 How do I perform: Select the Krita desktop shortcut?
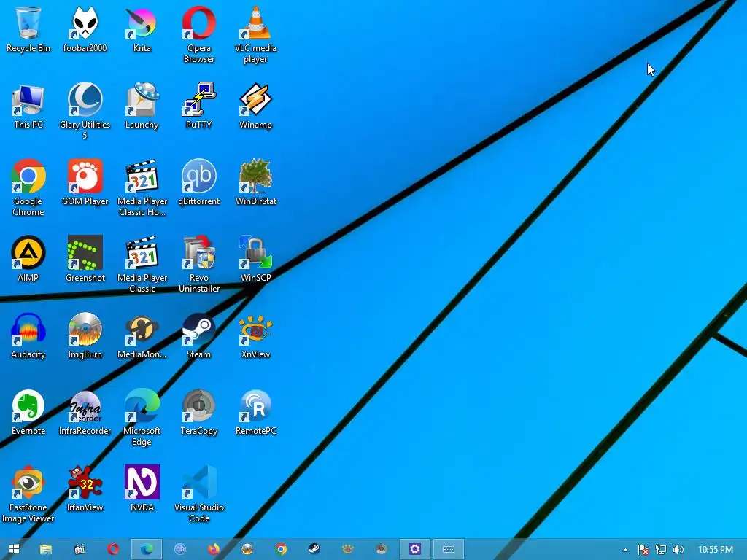142,29
